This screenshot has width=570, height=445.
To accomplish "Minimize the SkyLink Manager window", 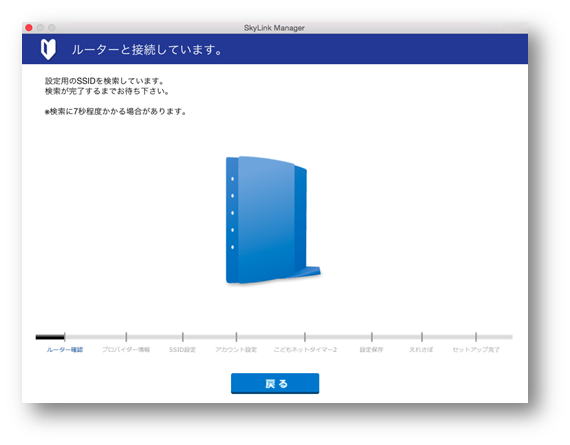I will coord(40,28).
